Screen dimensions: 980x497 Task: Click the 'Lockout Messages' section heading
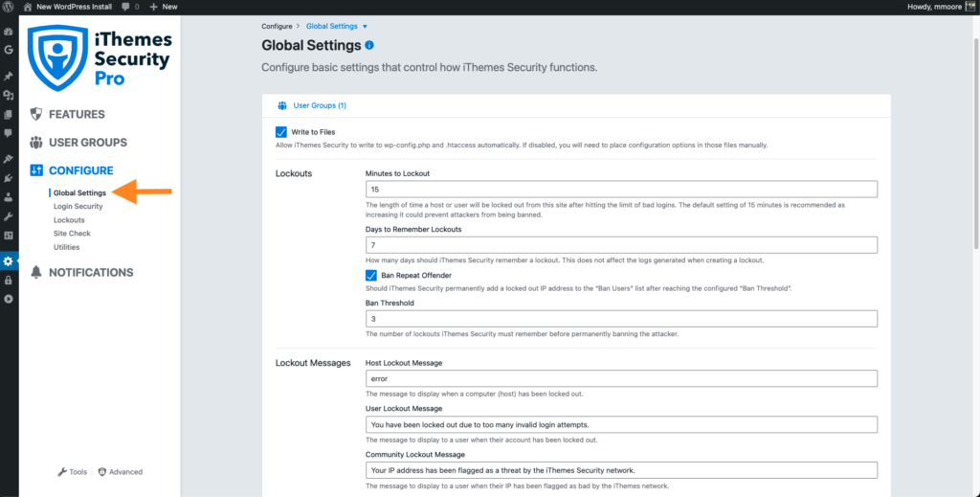(313, 363)
